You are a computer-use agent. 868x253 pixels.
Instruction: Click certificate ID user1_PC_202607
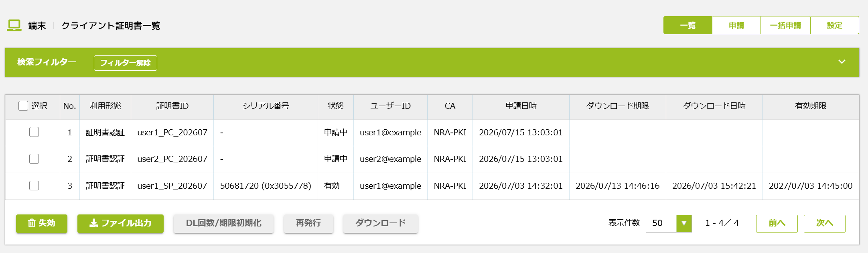click(x=172, y=133)
